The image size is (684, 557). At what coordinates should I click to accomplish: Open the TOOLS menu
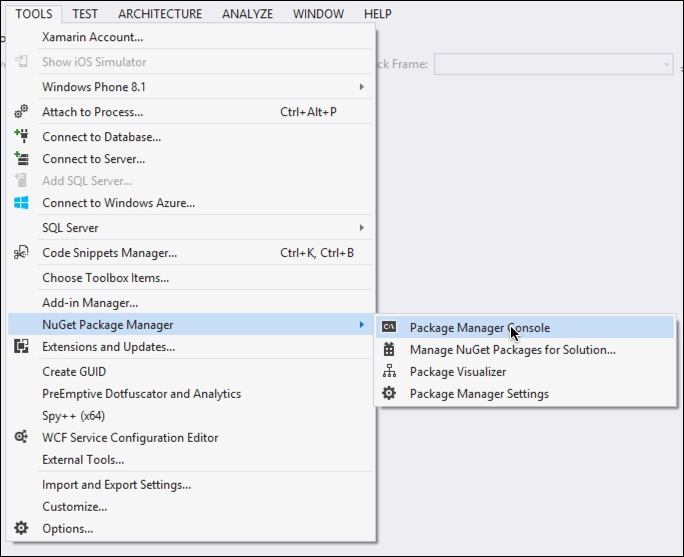(34, 14)
